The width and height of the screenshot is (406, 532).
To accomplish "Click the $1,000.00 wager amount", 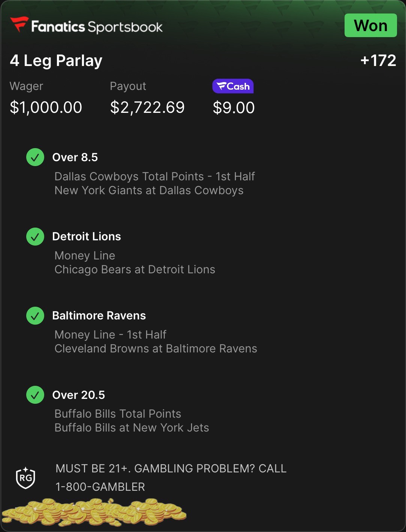I will point(46,108).
